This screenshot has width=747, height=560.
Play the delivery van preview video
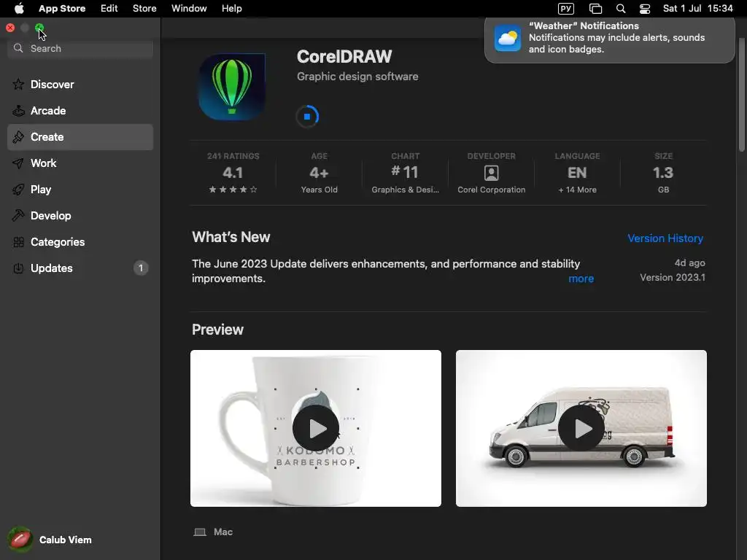[x=581, y=428]
